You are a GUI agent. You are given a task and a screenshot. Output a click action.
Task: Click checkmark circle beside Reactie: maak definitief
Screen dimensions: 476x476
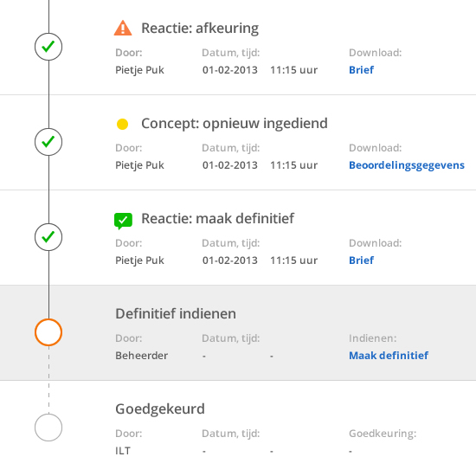click(x=48, y=237)
